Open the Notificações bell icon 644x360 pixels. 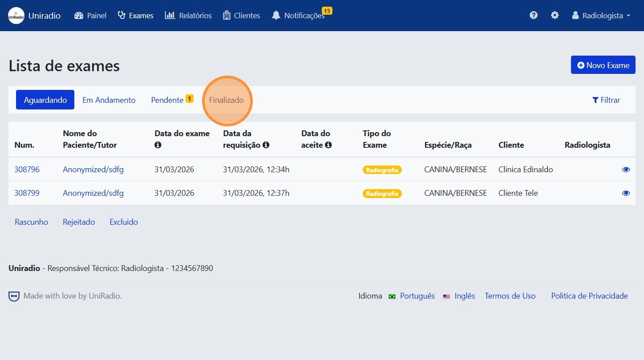(x=276, y=15)
